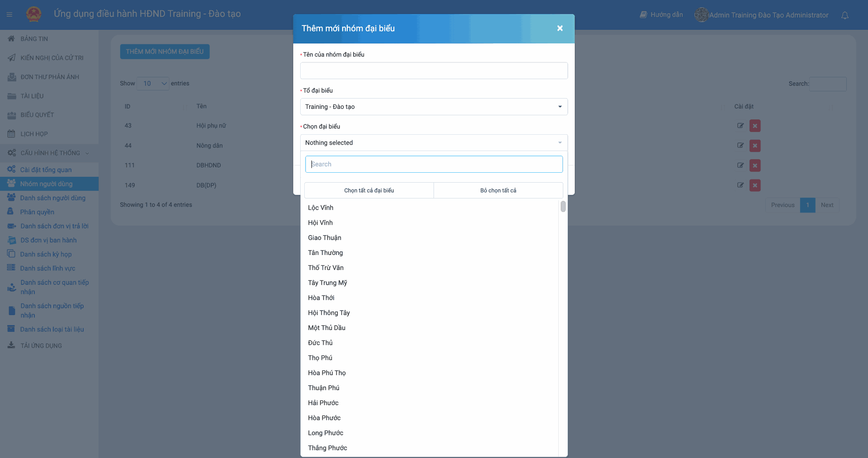Select Lộc Vĩnh from delegate list
The image size is (868, 458).
[x=321, y=208]
